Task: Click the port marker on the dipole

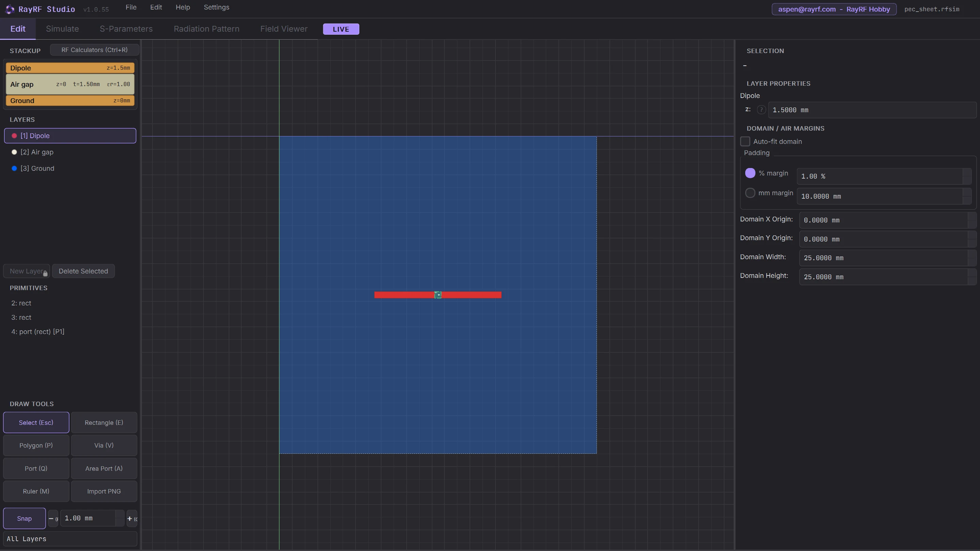Action: click(x=438, y=295)
